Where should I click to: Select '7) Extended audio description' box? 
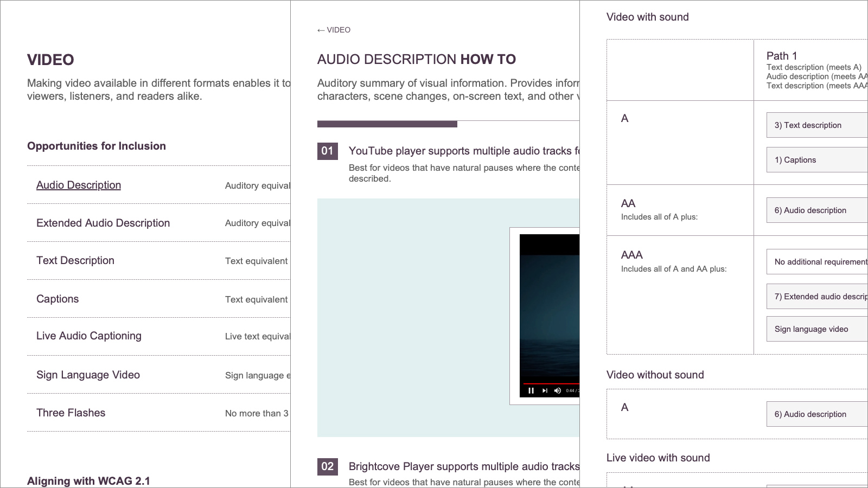(816, 297)
